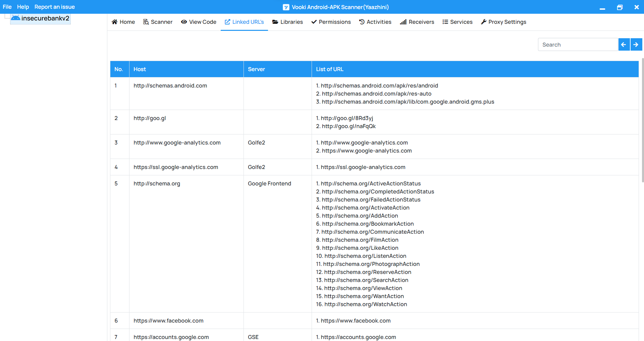Open the File menu
Viewport: 644px width, 341px height.
coord(7,7)
